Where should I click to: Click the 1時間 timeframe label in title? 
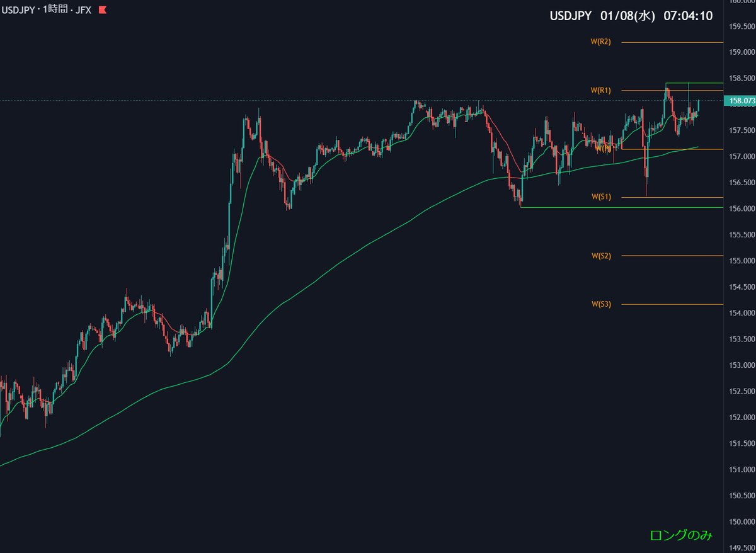pyautogui.click(x=55, y=10)
